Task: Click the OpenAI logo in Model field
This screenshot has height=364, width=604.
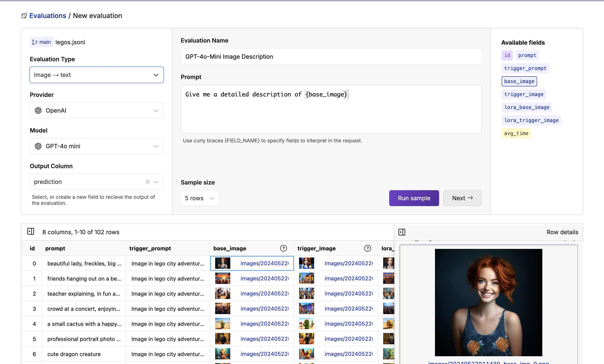Action: click(x=38, y=146)
